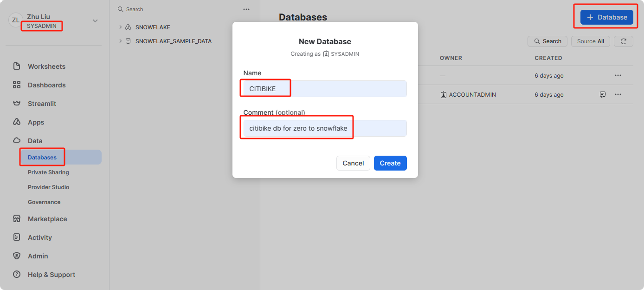Open the Source All filter dropdown

point(590,41)
